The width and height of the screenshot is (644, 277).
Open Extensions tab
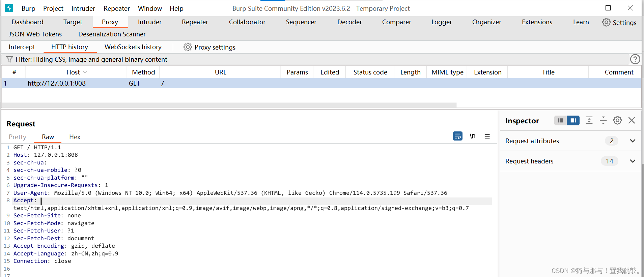tap(537, 22)
